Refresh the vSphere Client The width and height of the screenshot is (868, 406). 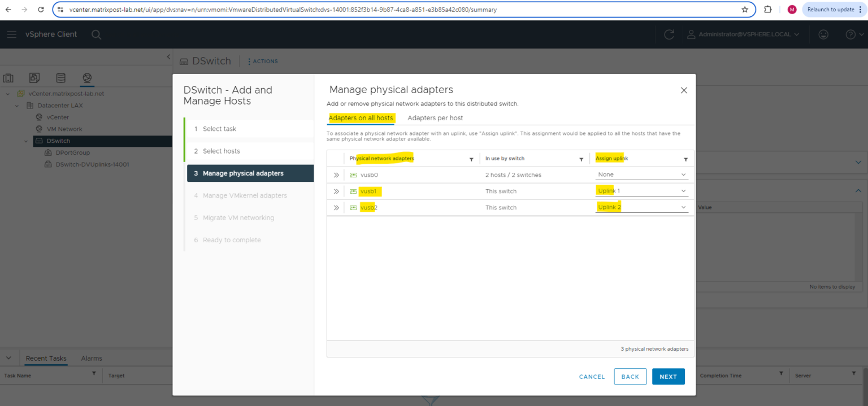[669, 34]
